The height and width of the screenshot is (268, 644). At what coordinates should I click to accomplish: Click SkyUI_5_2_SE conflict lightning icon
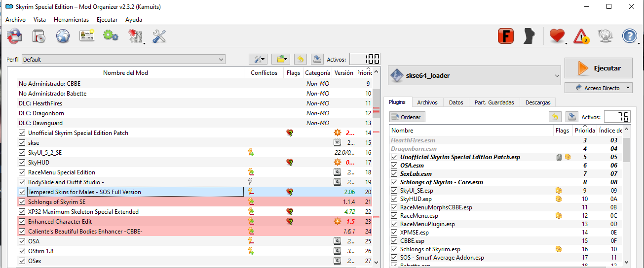pyautogui.click(x=251, y=153)
